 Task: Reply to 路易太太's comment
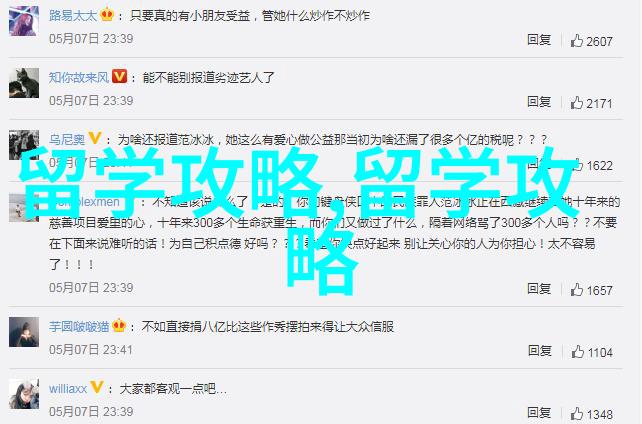[x=539, y=40]
